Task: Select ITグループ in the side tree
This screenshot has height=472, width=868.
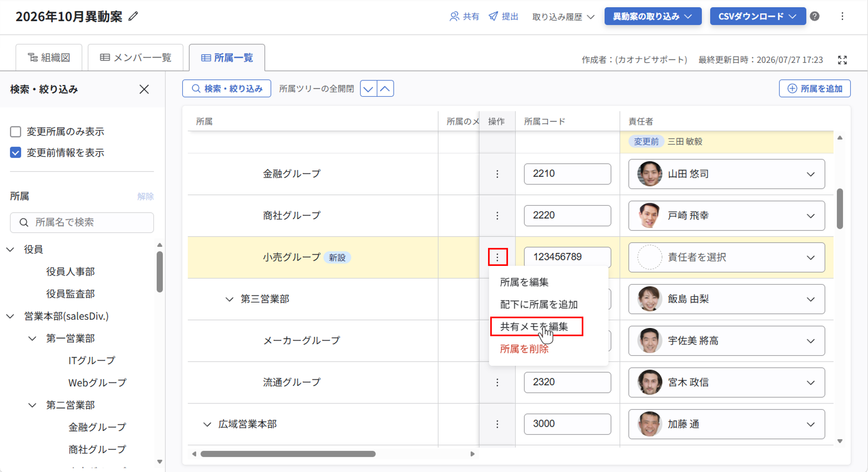Action: click(92, 360)
